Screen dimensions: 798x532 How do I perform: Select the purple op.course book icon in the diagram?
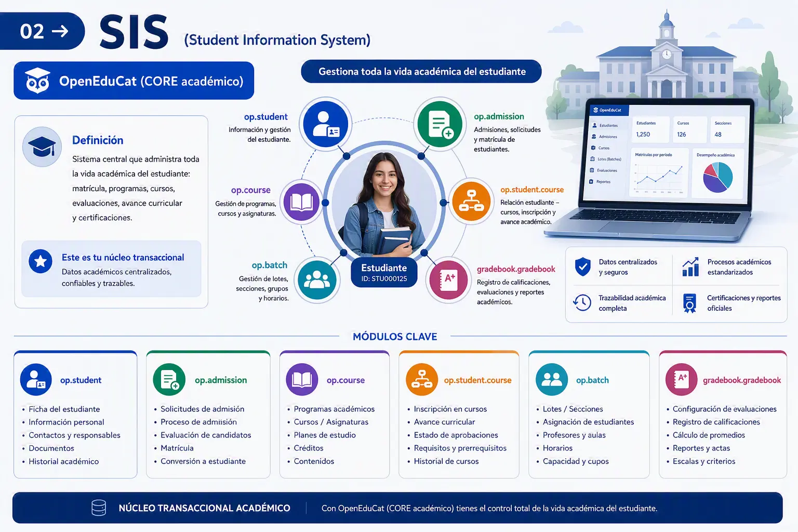pos(301,202)
